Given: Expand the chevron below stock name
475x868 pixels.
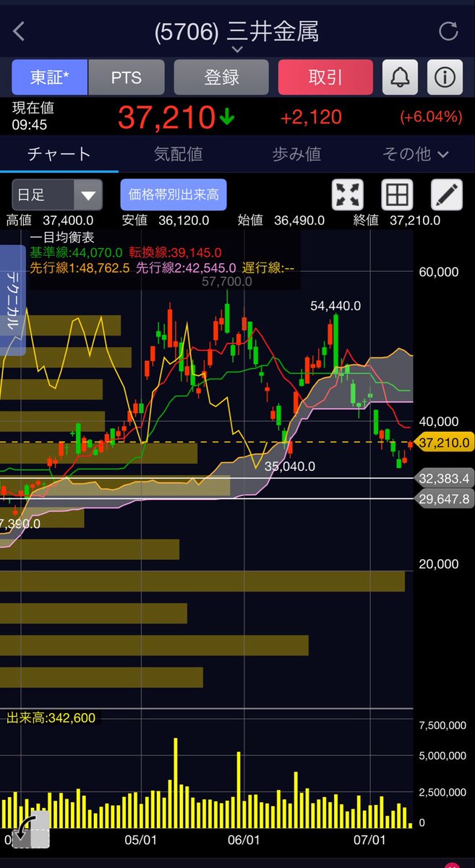Looking at the screenshot, I should pyautogui.click(x=237, y=49).
